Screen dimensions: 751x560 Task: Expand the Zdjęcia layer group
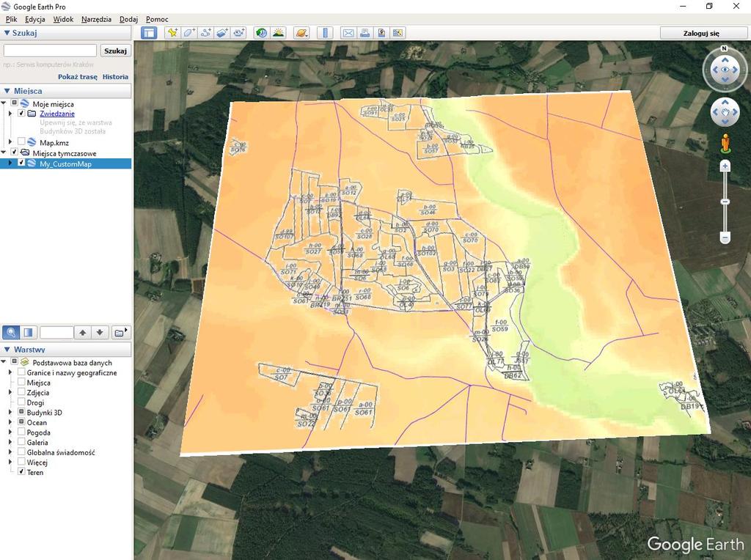[10, 392]
